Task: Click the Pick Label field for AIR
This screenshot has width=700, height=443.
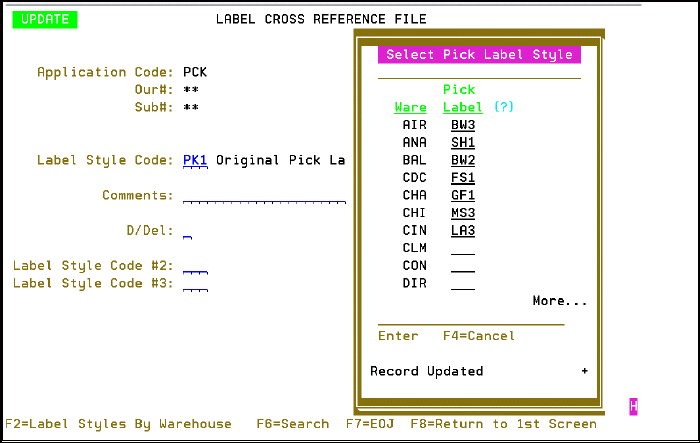Action: tap(462, 125)
